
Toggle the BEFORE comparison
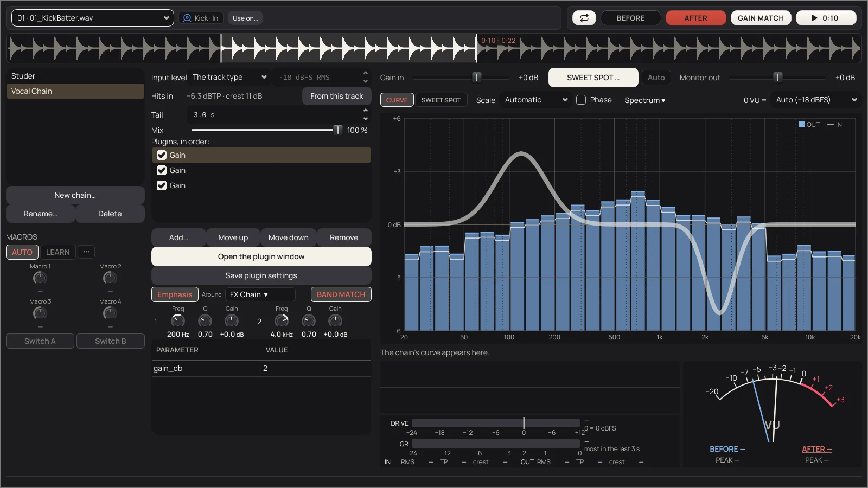pyautogui.click(x=630, y=18)
